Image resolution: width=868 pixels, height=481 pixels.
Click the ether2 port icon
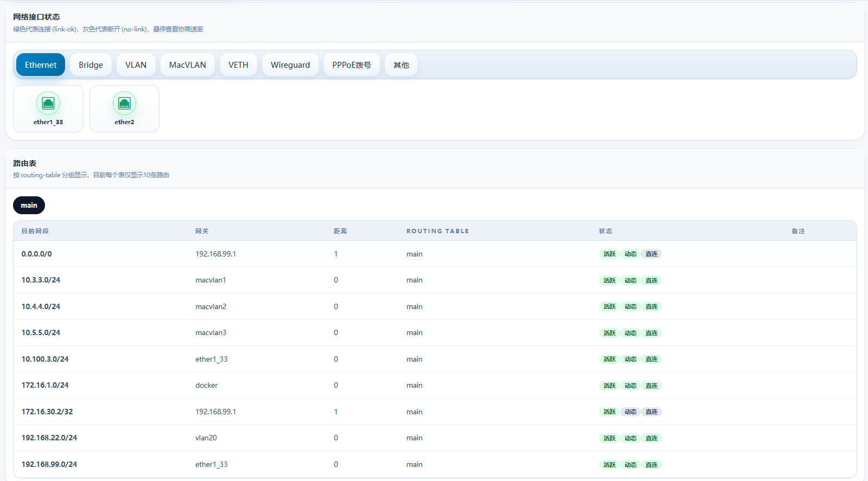(x=124, y=103)
